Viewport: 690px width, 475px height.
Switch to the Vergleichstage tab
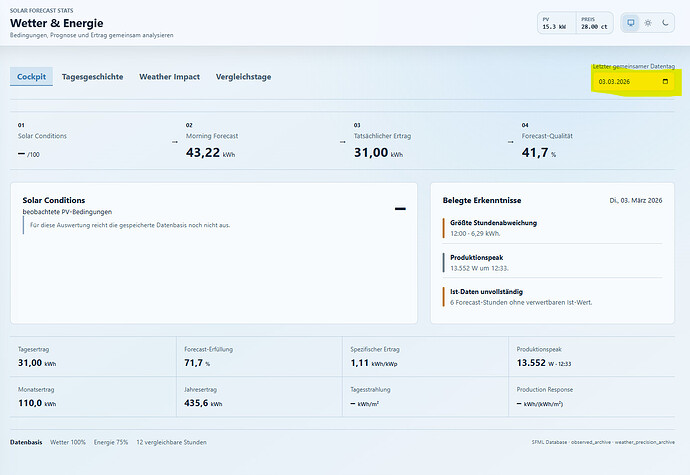click(243, 77)
